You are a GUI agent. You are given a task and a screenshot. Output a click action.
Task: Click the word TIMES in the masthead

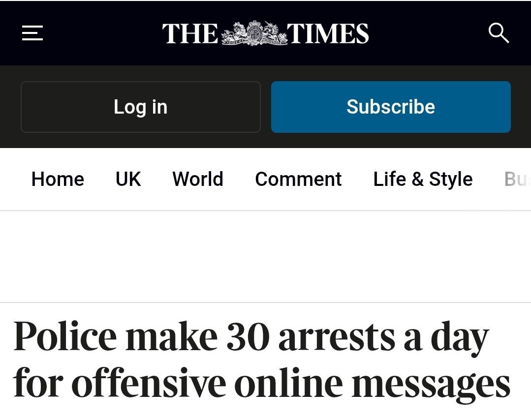coord(328,33)
